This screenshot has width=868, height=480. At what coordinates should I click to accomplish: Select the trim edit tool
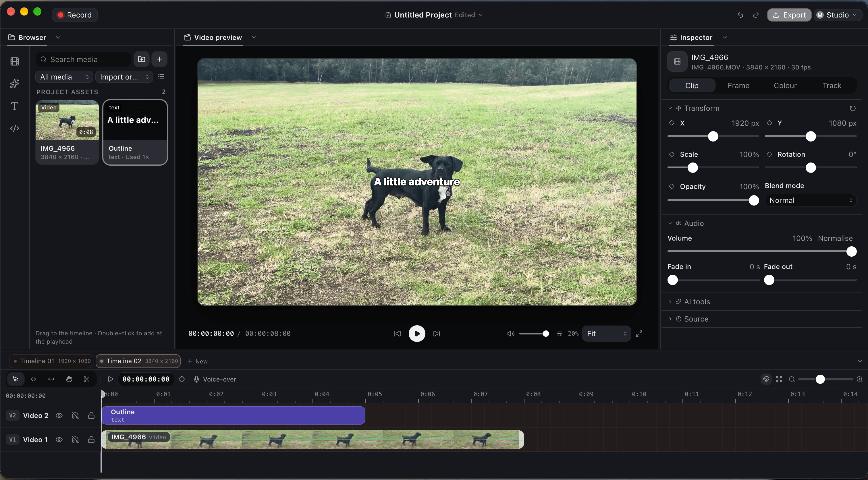33,379
